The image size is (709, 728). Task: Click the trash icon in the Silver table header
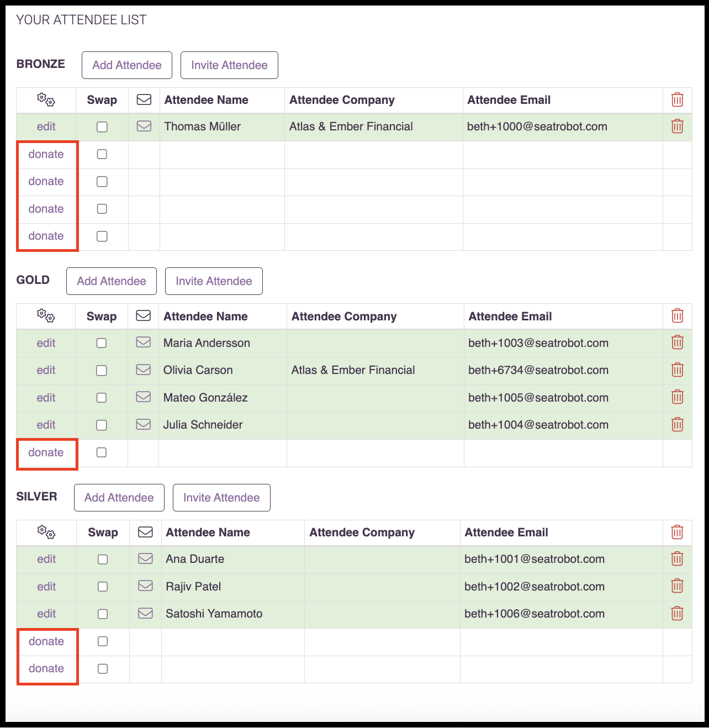[677, 532]
